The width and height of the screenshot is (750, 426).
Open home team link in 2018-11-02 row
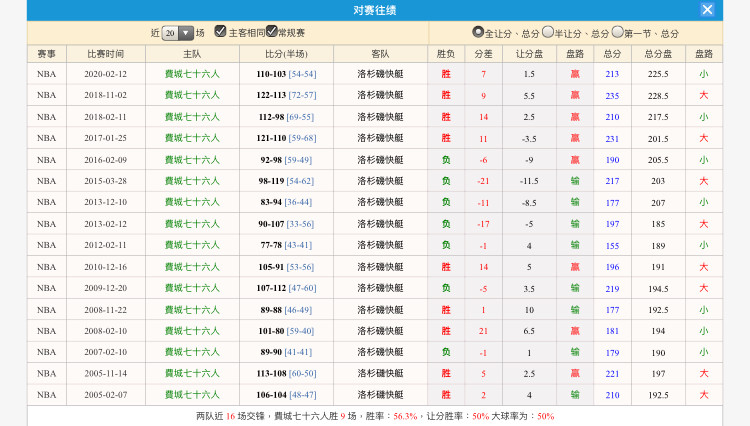pyautogui.click(x=192, y=95)
